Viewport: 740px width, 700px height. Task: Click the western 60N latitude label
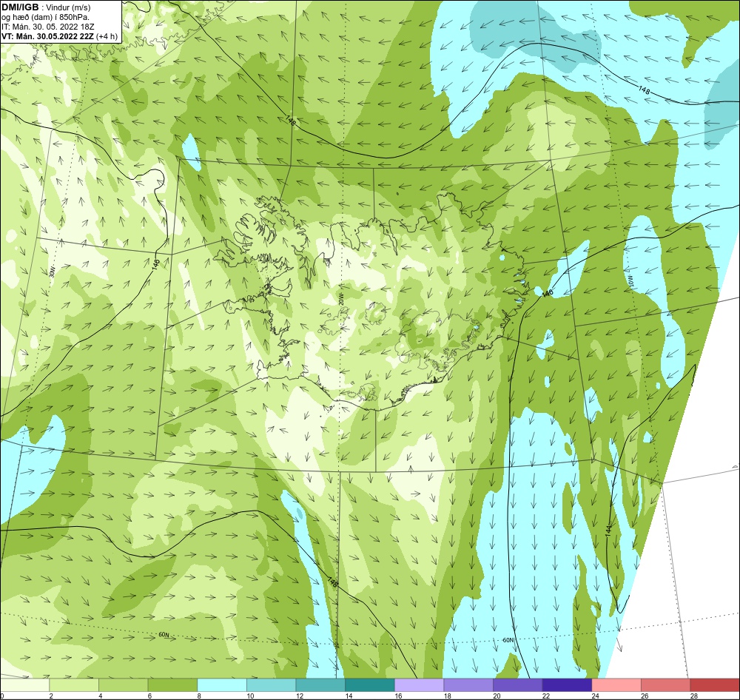pos(164,635)
